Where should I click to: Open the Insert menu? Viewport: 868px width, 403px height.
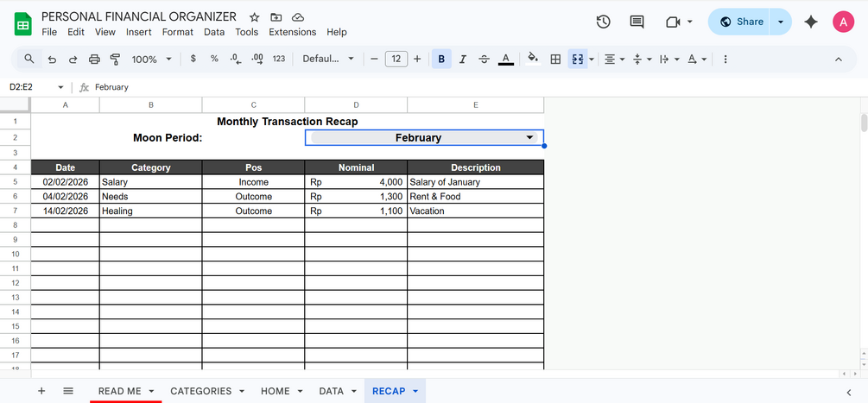[x=138, y=32]
